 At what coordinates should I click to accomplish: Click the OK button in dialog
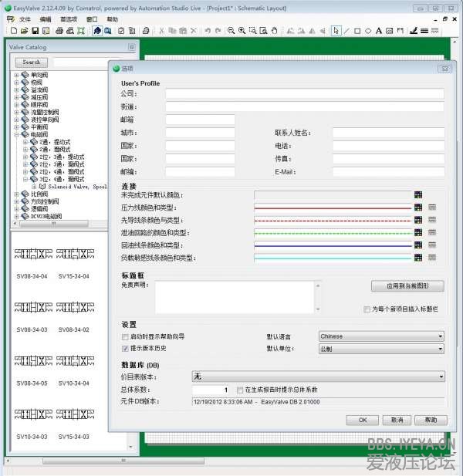[x=362, y=420]
